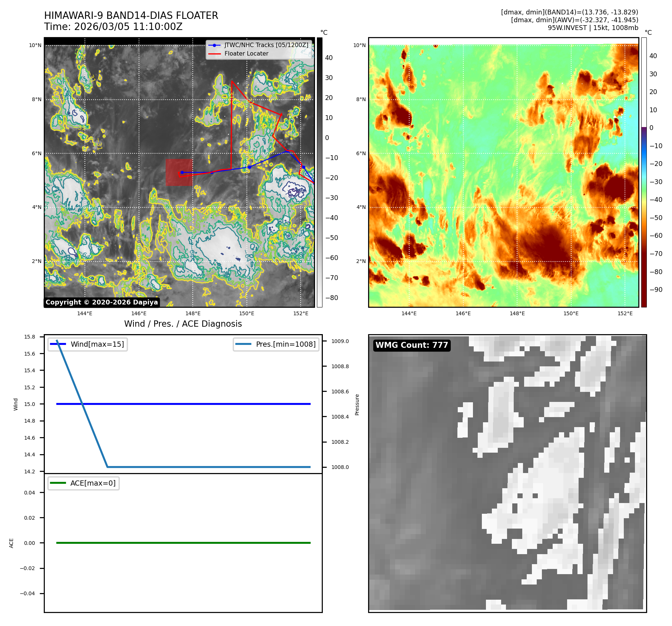Click the blue track marker near 150°E
The height and width of the screenshot is (626, 672).
click(x=249, y=167)
